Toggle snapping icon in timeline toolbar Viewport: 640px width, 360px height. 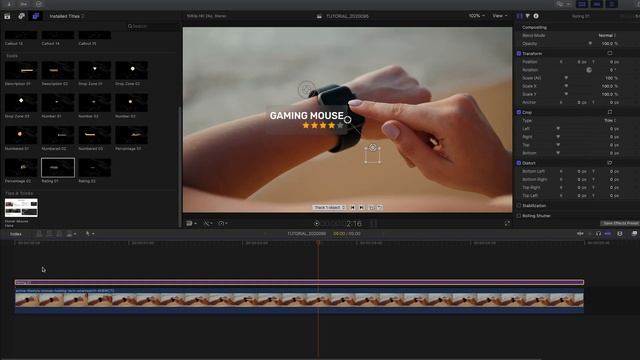[x=608, y=233]
